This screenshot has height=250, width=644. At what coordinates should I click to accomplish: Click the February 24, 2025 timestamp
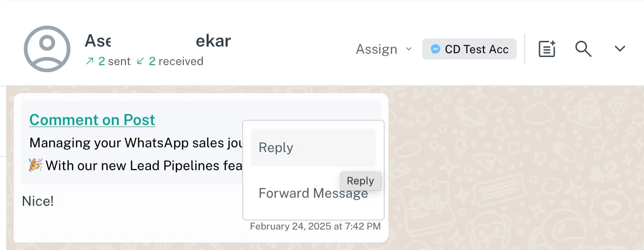315,226
